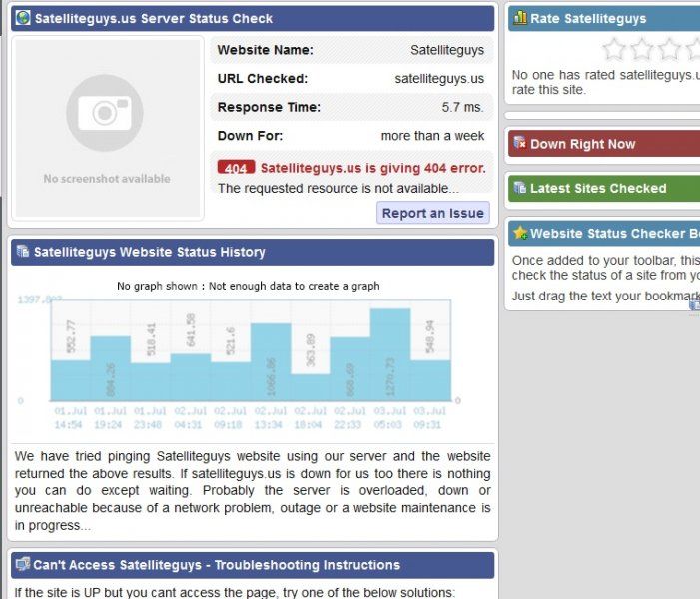Click the Satelliteguys.us Server Status Check title
The height and width of the screenshot is (599, 700).
154,18
